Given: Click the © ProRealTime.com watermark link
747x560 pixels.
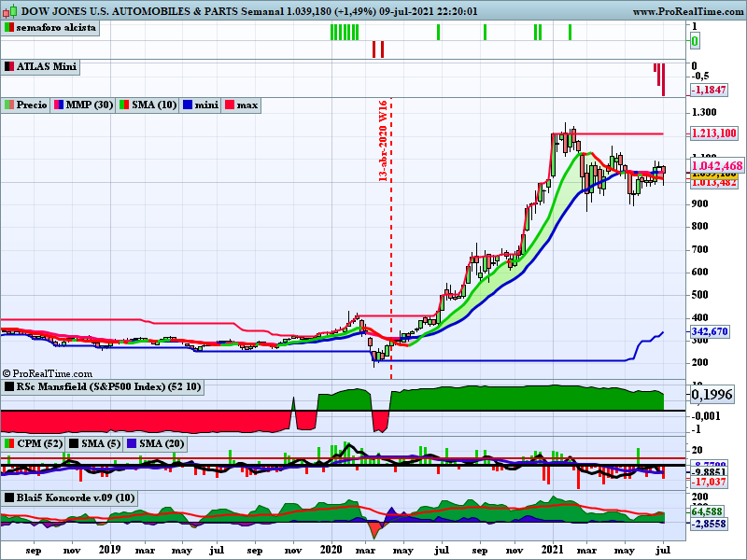Looking at the screenshot, I should tap(48, 374).
